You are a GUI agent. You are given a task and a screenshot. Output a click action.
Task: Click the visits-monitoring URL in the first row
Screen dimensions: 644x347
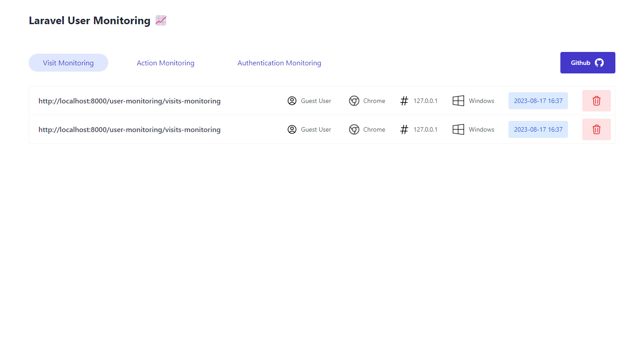click(130, 101)
